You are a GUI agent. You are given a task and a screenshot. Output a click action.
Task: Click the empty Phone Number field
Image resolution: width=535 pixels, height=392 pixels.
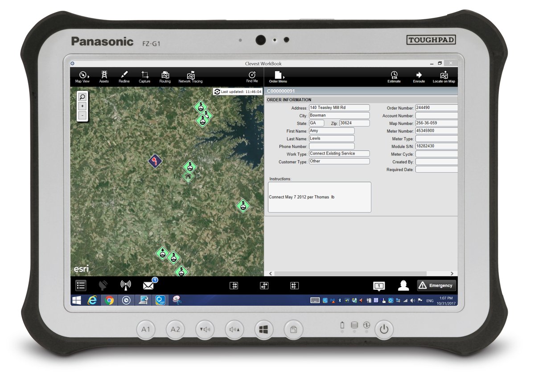(x=331, y=146)
